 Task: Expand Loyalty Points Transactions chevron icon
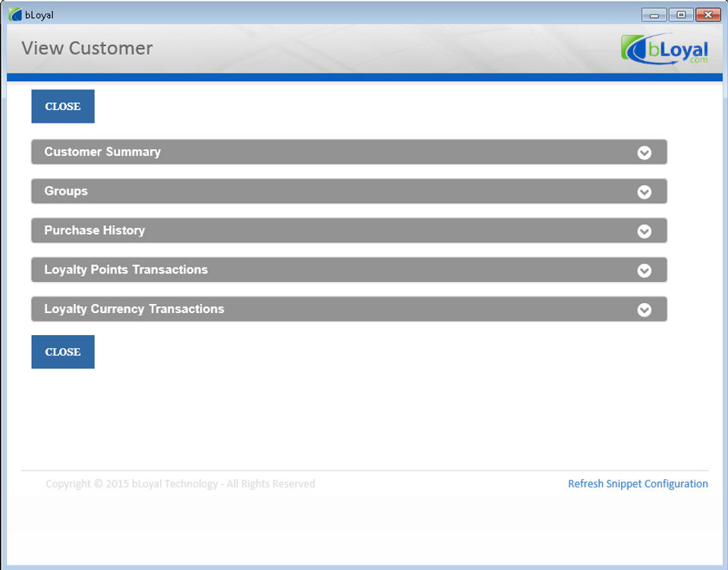click(x=644, y=270)
